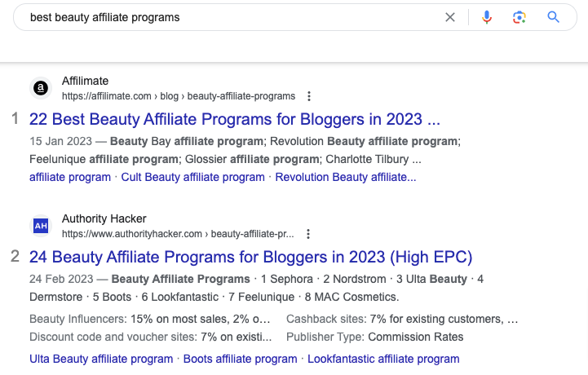
Task: Click the '15 Jan 2023' date text
Action: coord(60,141)
